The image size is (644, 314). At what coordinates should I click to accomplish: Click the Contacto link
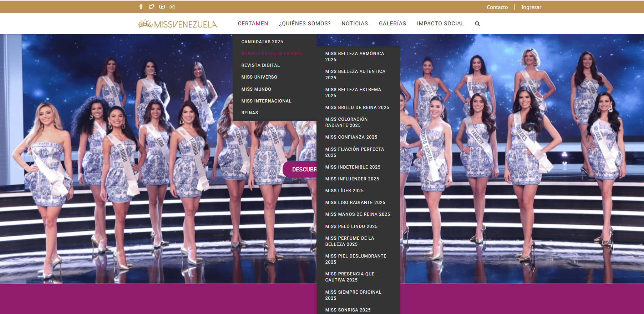497,7
